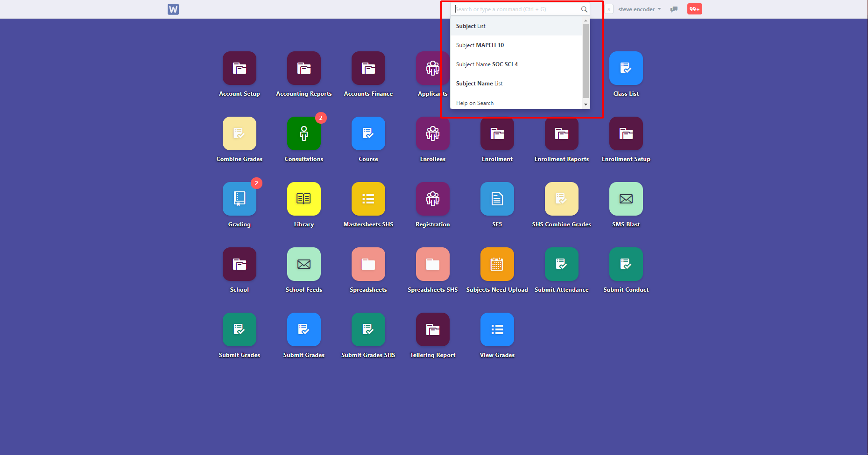Screen dimensions: 868x455
Task: Open the blue Submit Grades module
Action: coord(304,329)
